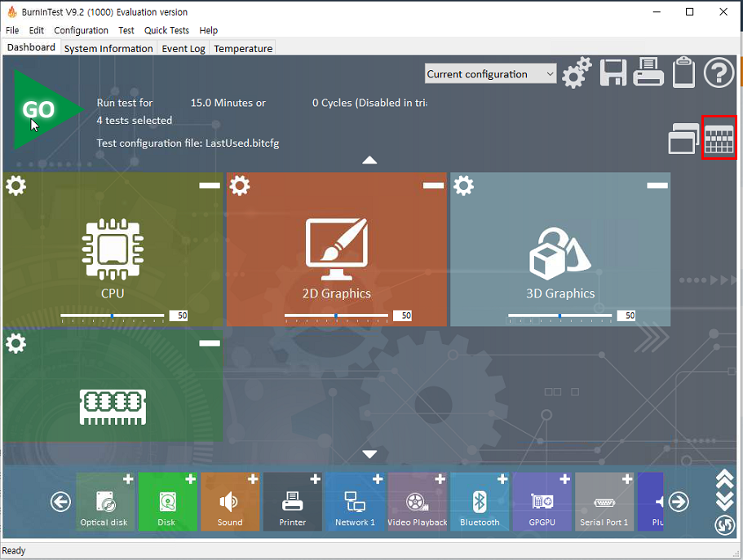Open the Current configuration dropdown

pos(490,74)
